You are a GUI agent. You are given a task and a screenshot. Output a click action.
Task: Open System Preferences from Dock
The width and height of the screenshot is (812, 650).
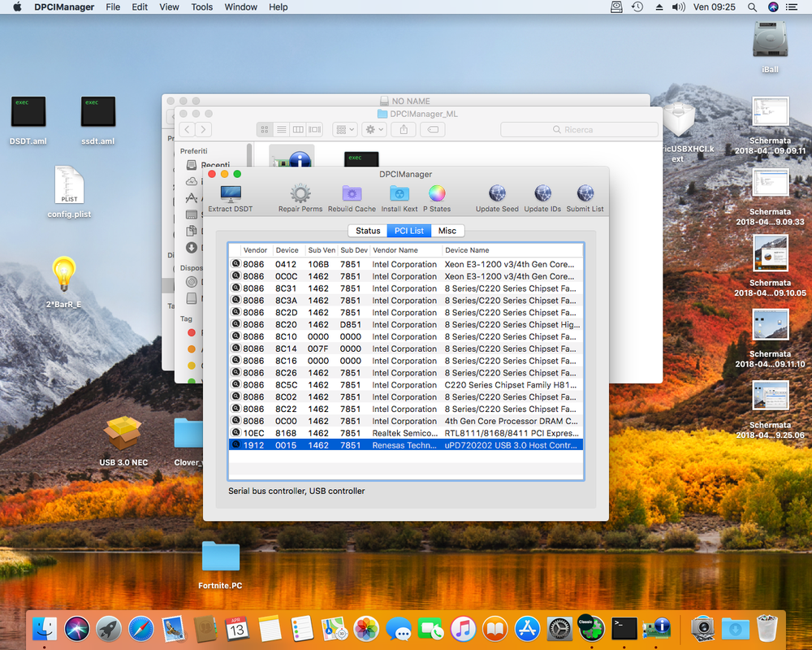[x=559, y=629]
